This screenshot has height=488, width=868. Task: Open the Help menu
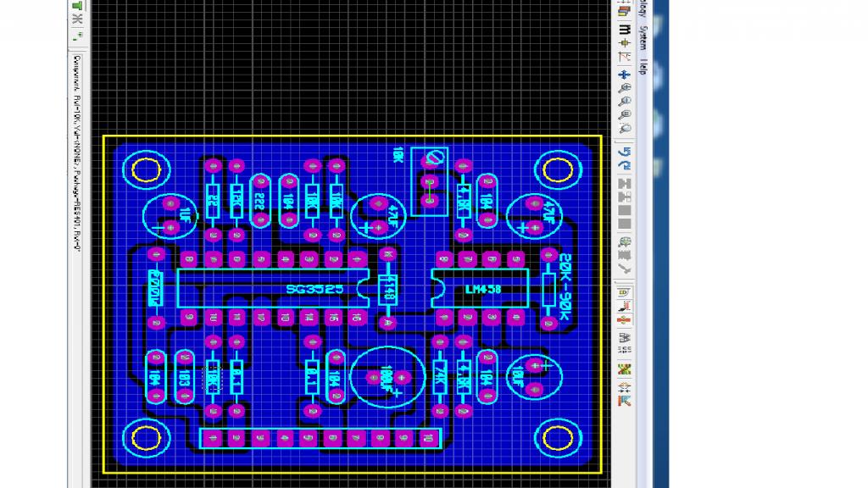tap(643, 66)
